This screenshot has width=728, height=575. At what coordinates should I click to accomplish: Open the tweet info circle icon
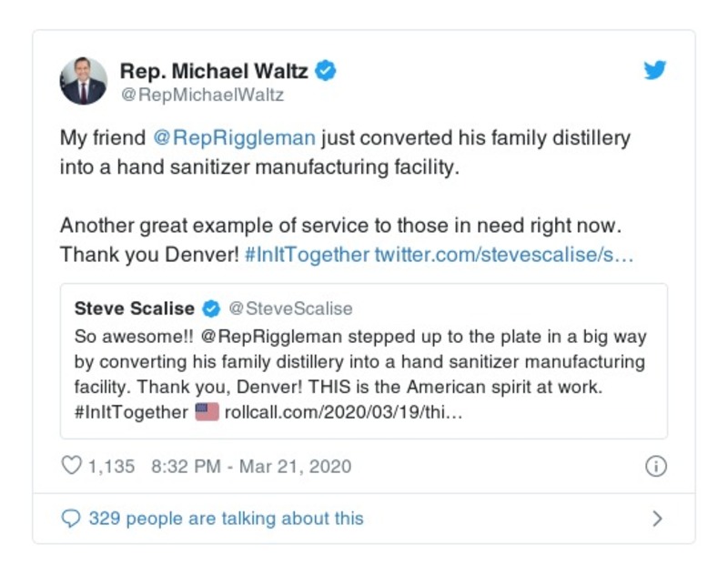coord(655,467)
